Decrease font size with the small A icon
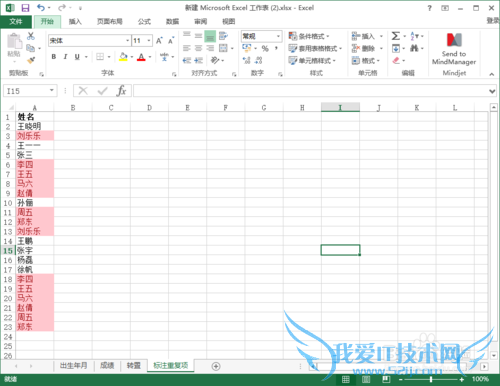Image resolution: width=500 pixels, height=386 pixels. [171, 40]
